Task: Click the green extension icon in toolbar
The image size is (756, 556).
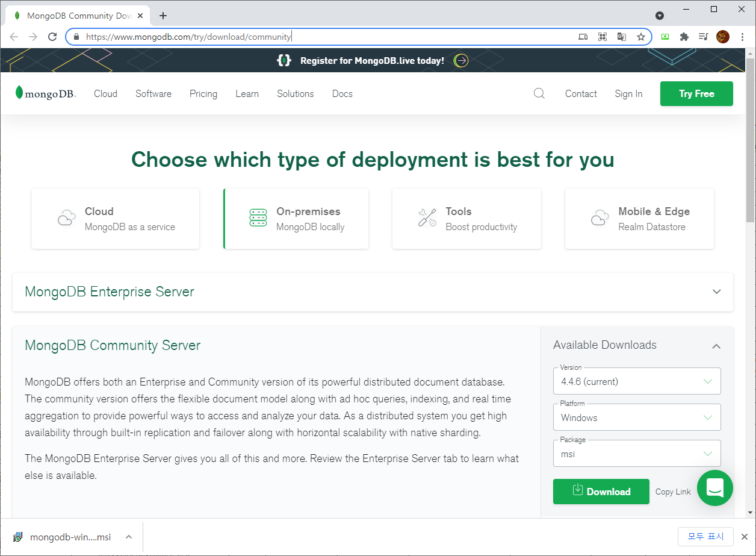Action: [665, 37]
